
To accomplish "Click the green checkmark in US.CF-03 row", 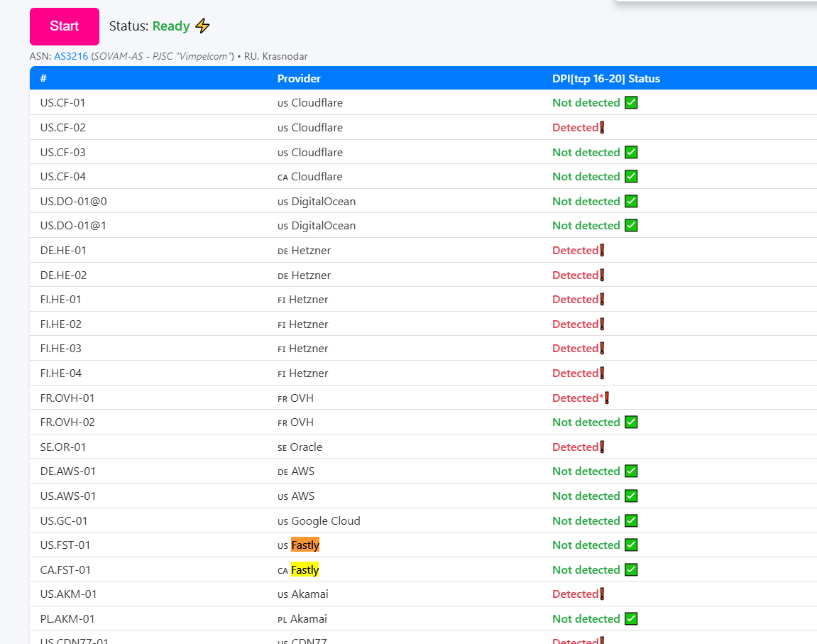I will pos(631,152).
